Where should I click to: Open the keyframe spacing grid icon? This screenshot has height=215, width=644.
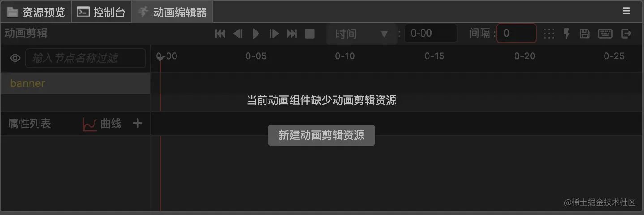tap(549, 34)
